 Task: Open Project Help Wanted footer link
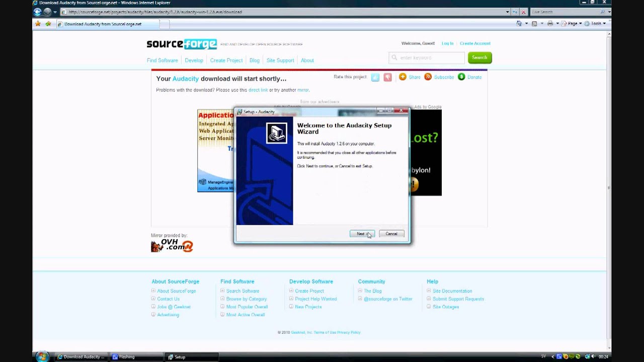(316, 299)
